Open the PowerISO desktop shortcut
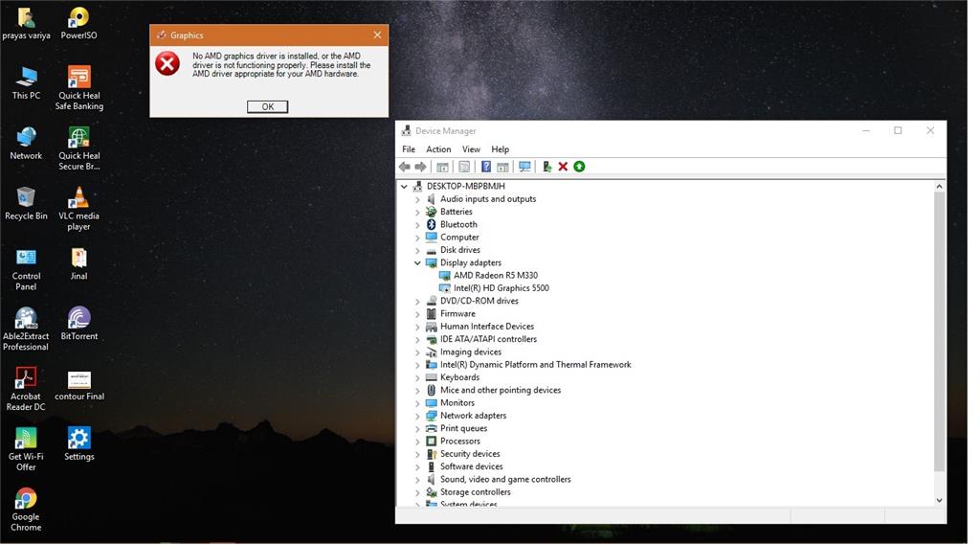 pos(79,24)
